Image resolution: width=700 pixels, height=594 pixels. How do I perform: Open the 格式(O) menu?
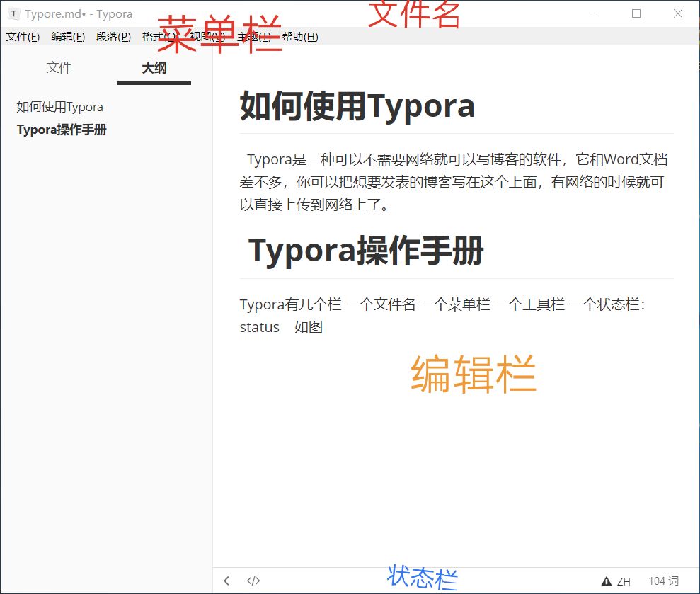point(157,37)
